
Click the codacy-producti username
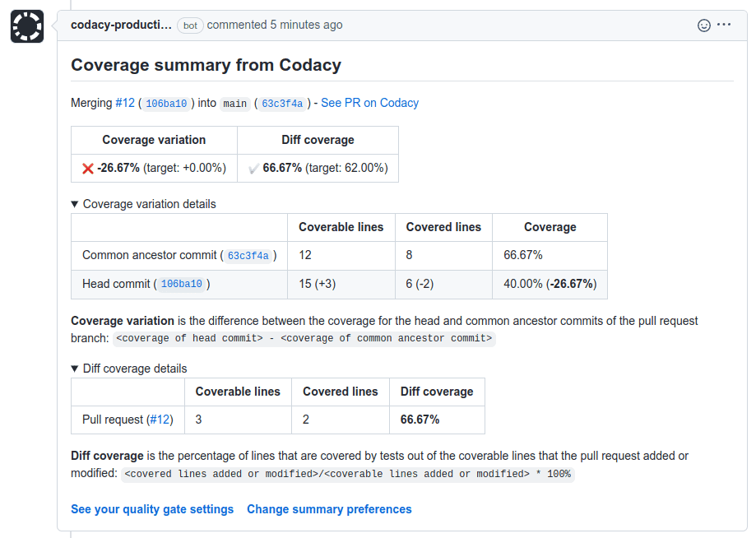(x=121, y=25)
